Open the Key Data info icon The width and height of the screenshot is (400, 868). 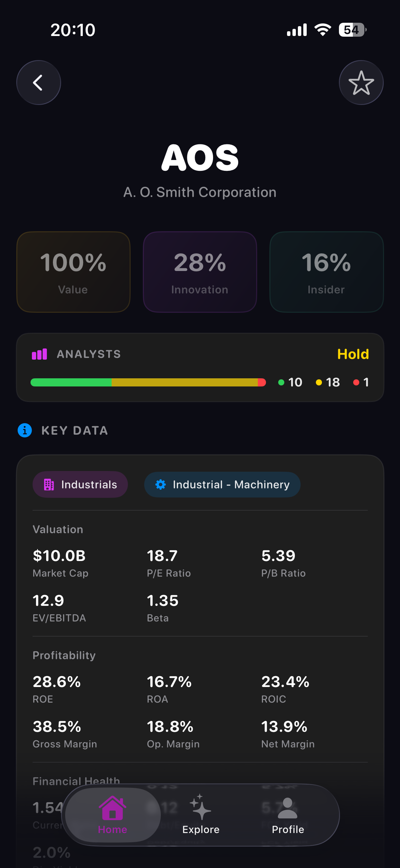[x=24, y=430]
